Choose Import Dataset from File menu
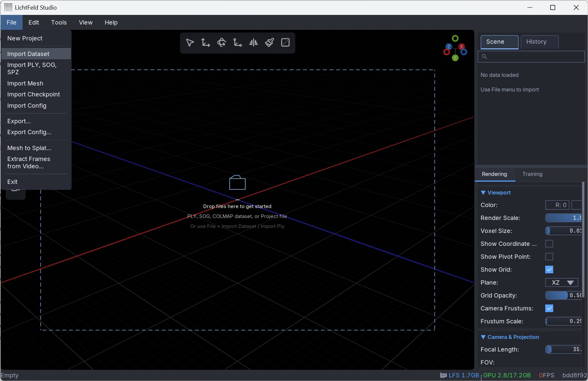588x381 pixels. point(29,54)
